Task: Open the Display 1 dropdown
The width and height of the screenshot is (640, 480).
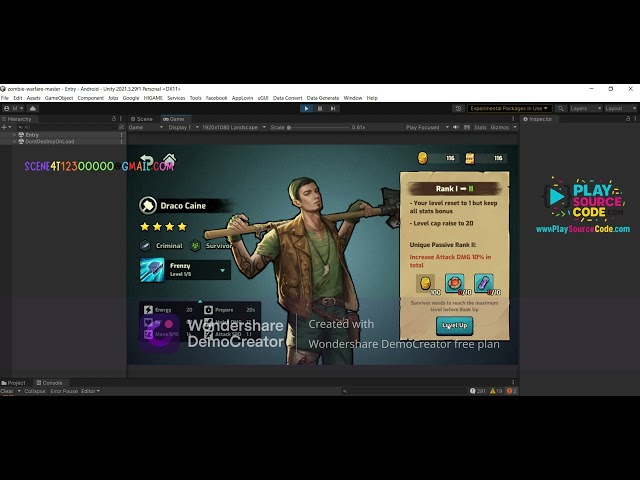Action: tap(184, 127)
